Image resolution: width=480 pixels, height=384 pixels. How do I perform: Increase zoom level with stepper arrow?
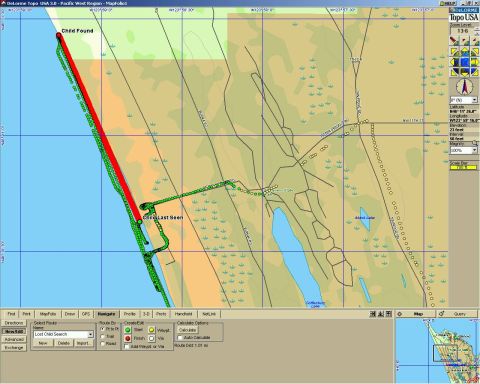[476, 28]
